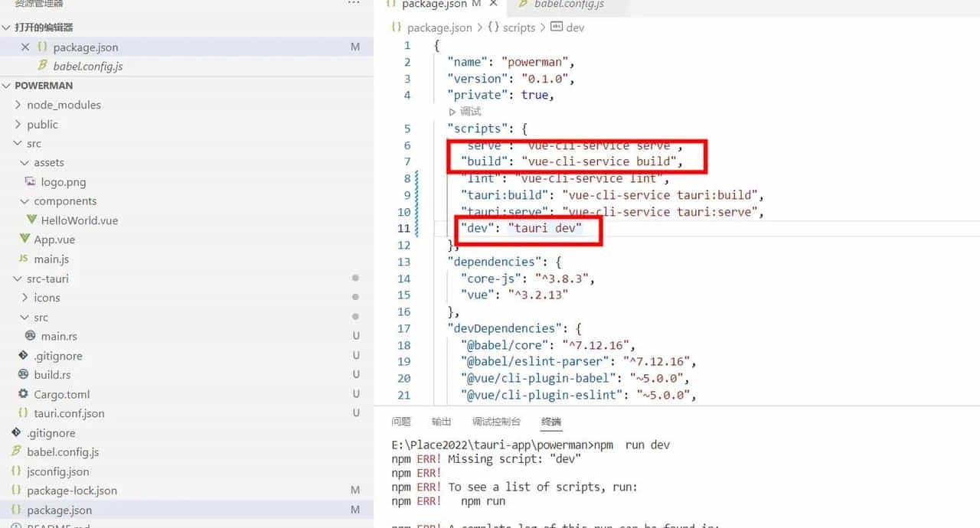Open the 输出 output panel tab
Screen dimensions: 980x528
pyautogui.click(x=442, y=422)
